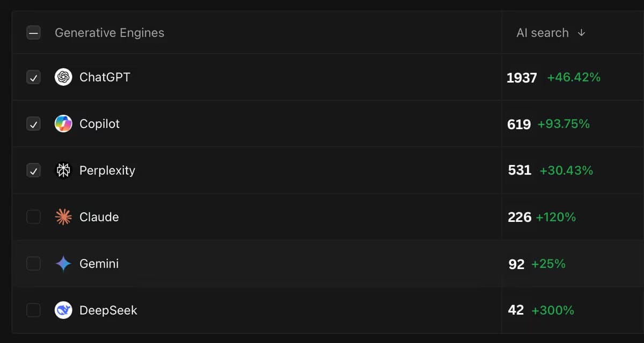Image resolution: width=644 pixels, height=343 pixels.
Task: Open the Perplexity engine name
Action: pyautogui.click(x=107, y=170)
